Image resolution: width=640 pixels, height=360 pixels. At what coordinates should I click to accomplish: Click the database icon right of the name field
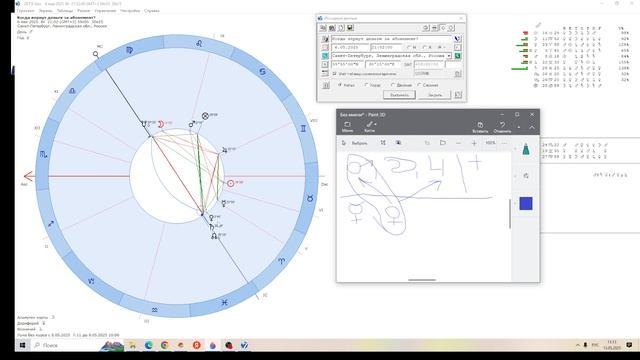click(458, 39)
